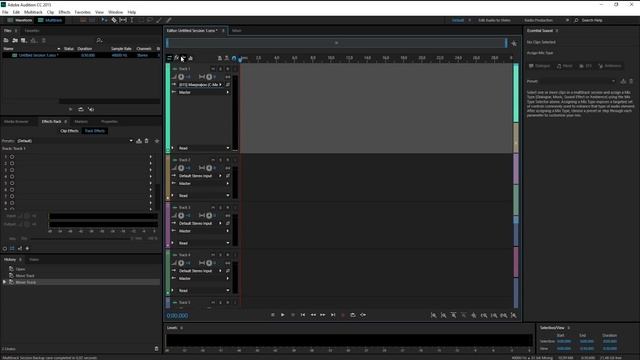
Task: Select the Slip tool in top toolbar
Action: tap(123, 20)
